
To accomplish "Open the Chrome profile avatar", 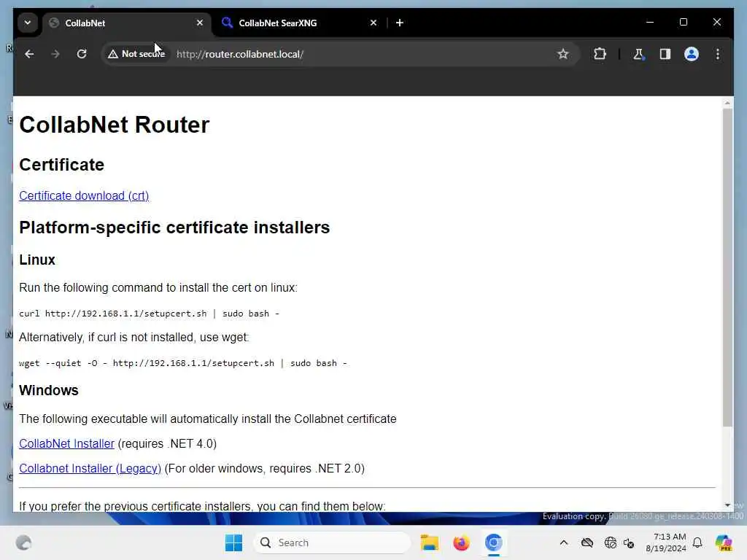I will (x=692, y=54).
